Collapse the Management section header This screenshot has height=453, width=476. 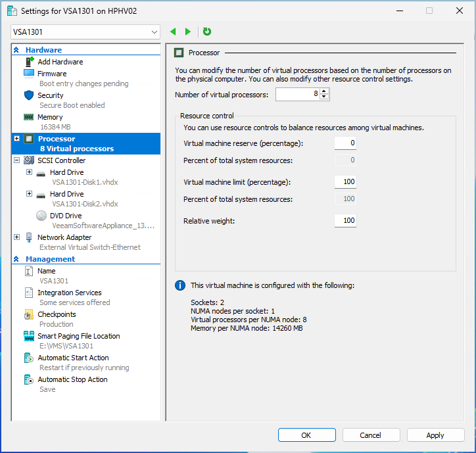(16, 259)
